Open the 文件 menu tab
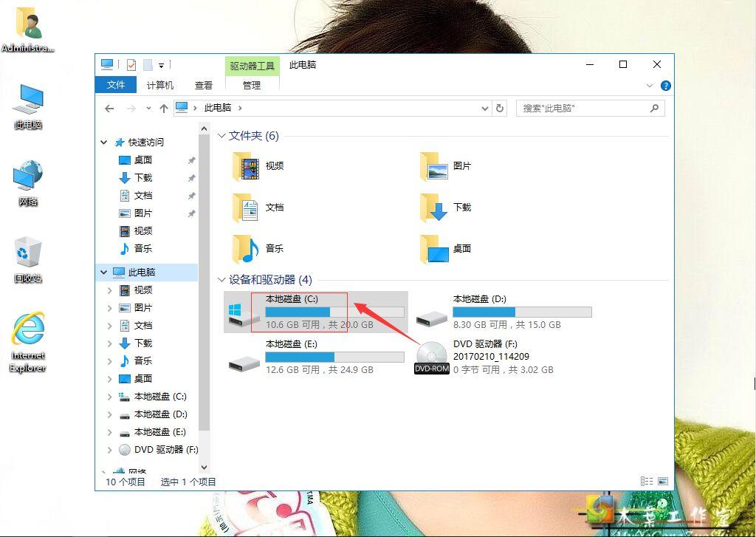756x537 pixels. click(116, 85)
